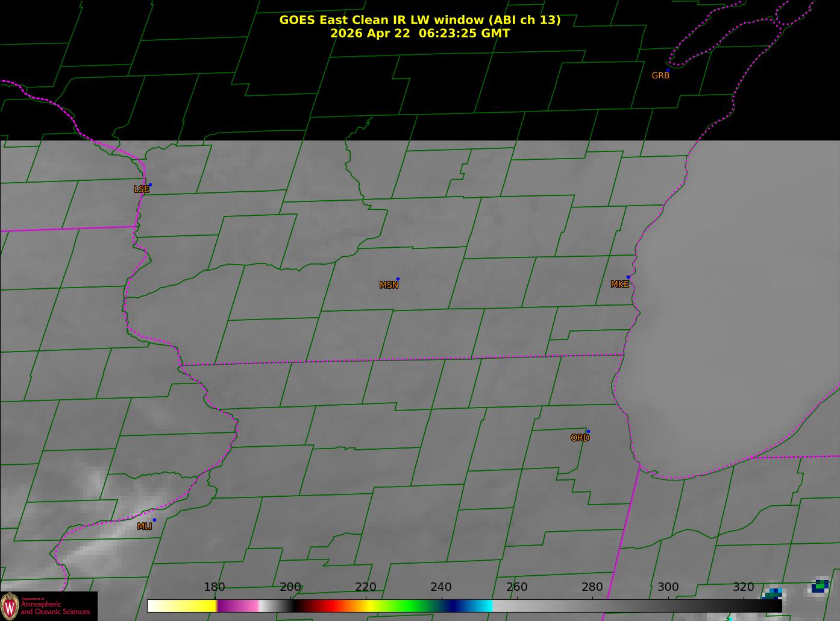This screenshot has width=840, height=621.
Task: Click the 260 label on the temperature scale
Action: pos(516,587)
